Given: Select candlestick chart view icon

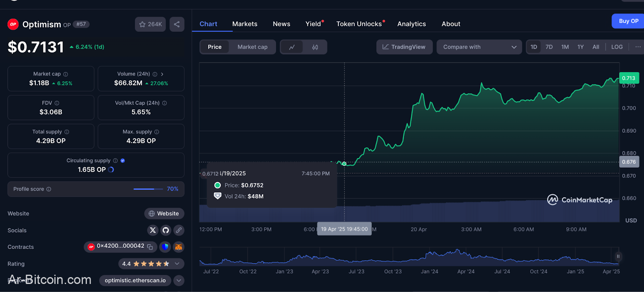Looking at the screenshot, I should 315,47.
